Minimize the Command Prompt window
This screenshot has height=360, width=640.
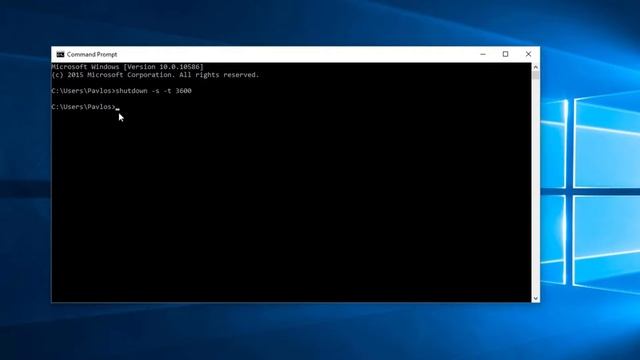(483, 54)
